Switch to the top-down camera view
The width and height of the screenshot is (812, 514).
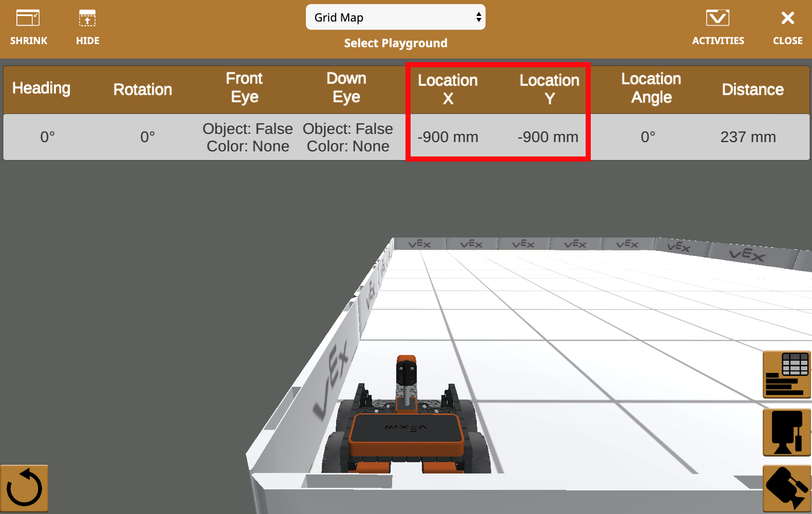pos(786,432)
